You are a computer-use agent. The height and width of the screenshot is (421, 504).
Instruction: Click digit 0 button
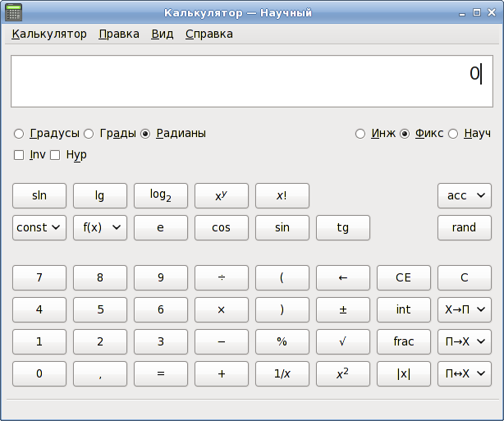coord(39,373)
